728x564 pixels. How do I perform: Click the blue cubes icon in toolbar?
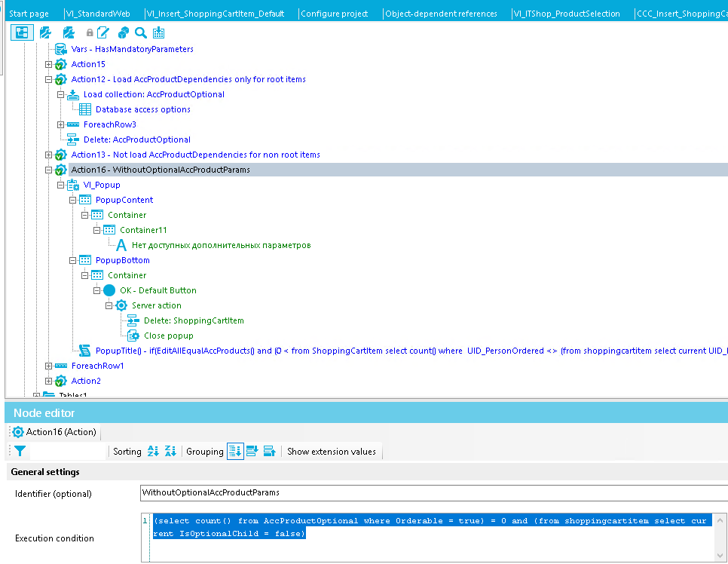(x=123, y=32)
